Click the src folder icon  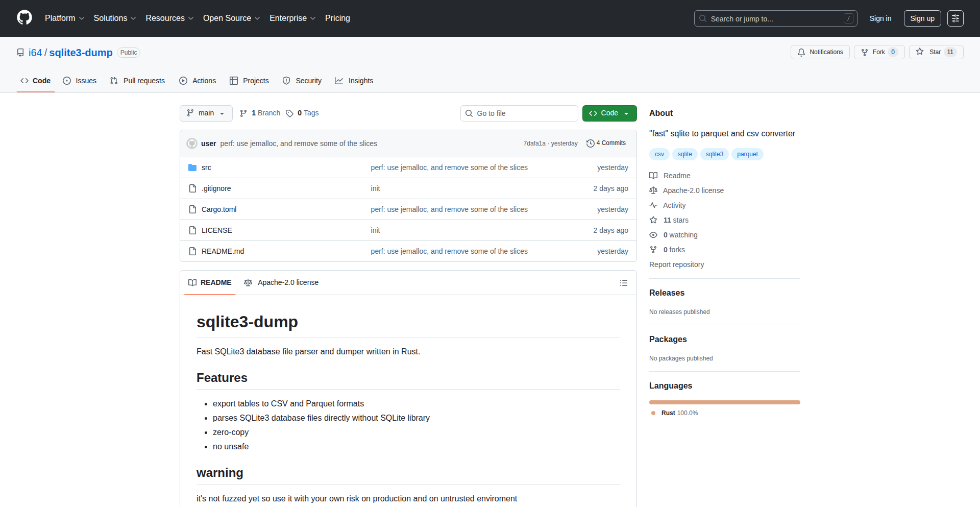point(192,167)
